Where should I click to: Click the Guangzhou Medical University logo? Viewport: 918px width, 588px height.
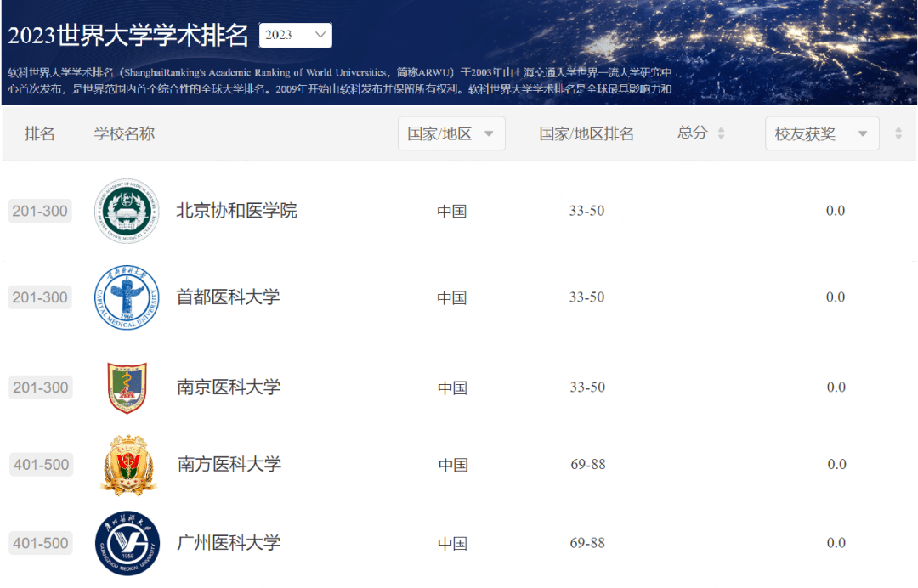click(x=127, y=543)
